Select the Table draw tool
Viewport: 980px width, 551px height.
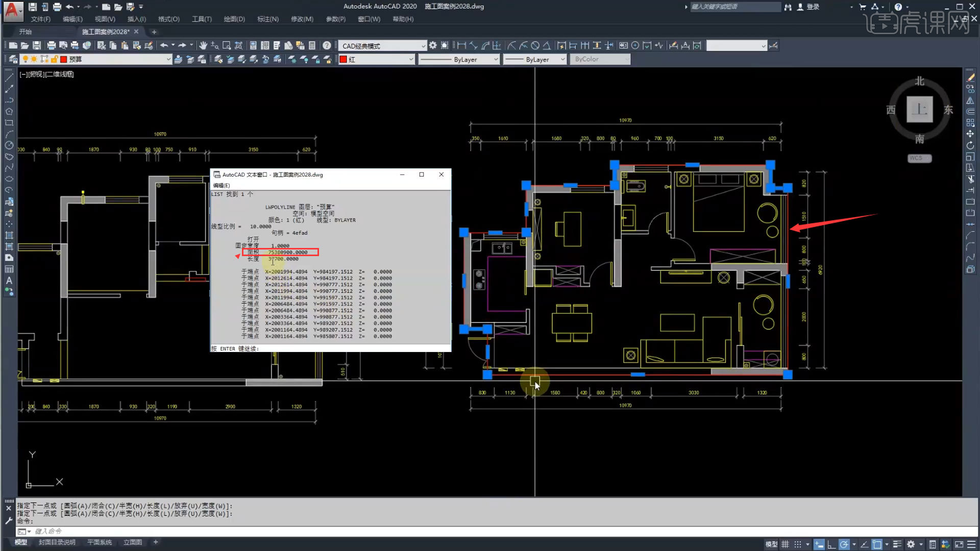coord(9,269)
